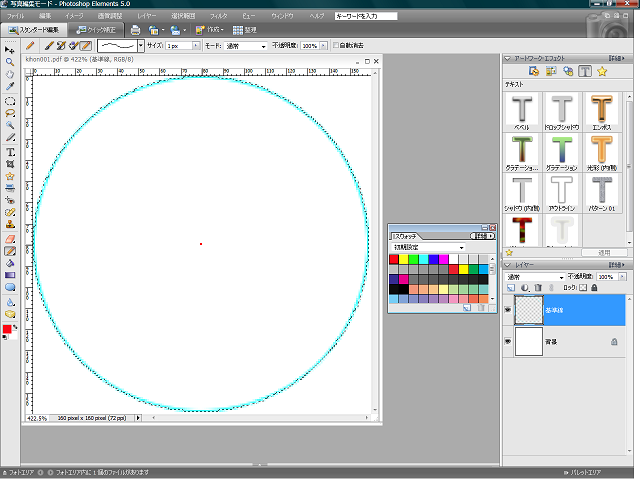
Task: Show Favorites star in Artwork panel
Action: [x=603, y=72]
